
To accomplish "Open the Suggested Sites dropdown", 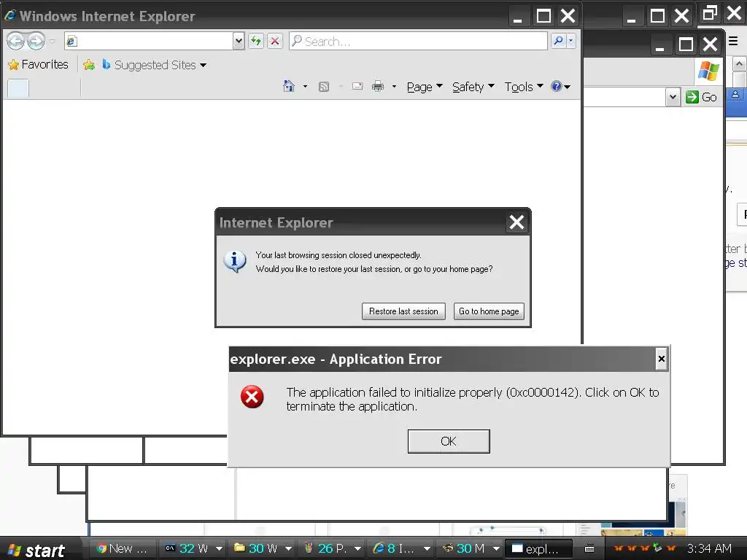I will click(155, 65).
